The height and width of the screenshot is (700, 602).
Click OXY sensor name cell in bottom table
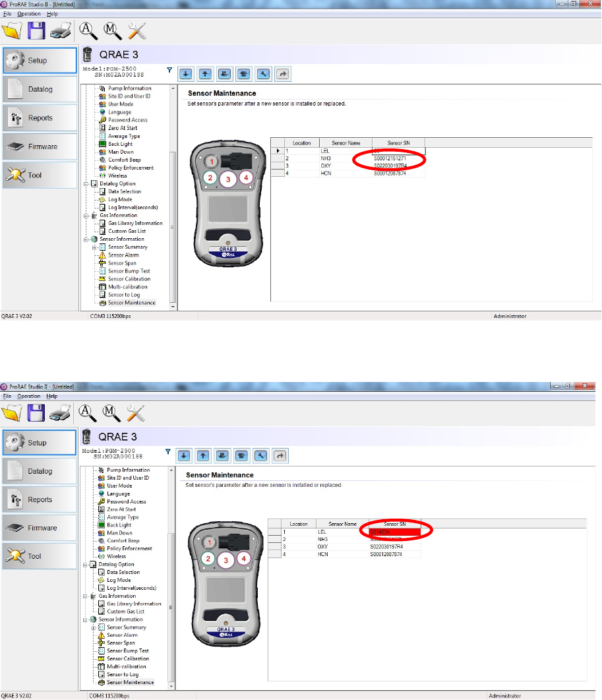(x=342, y=547)
